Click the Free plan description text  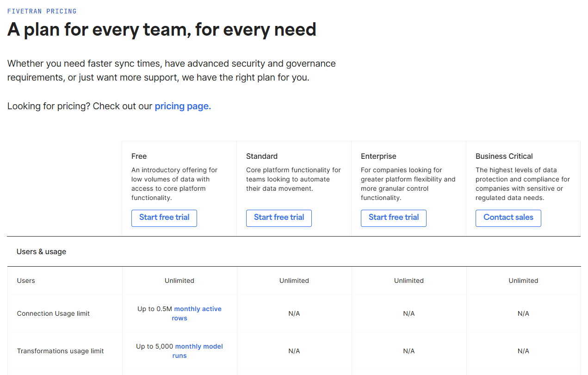[174, 184]
